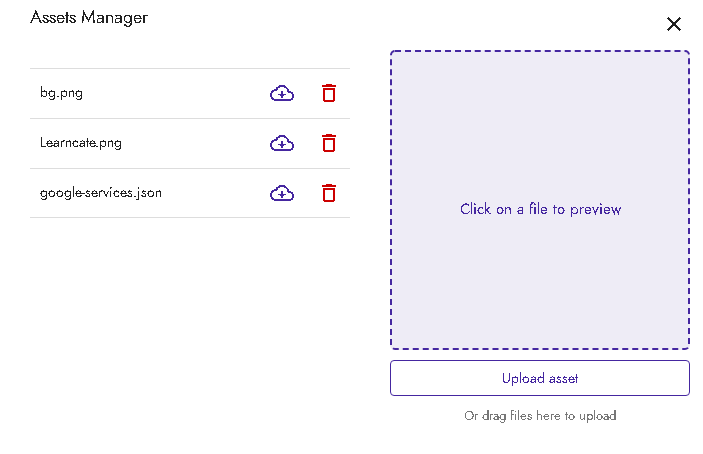Click empty space below the asset list

(190, 320)
